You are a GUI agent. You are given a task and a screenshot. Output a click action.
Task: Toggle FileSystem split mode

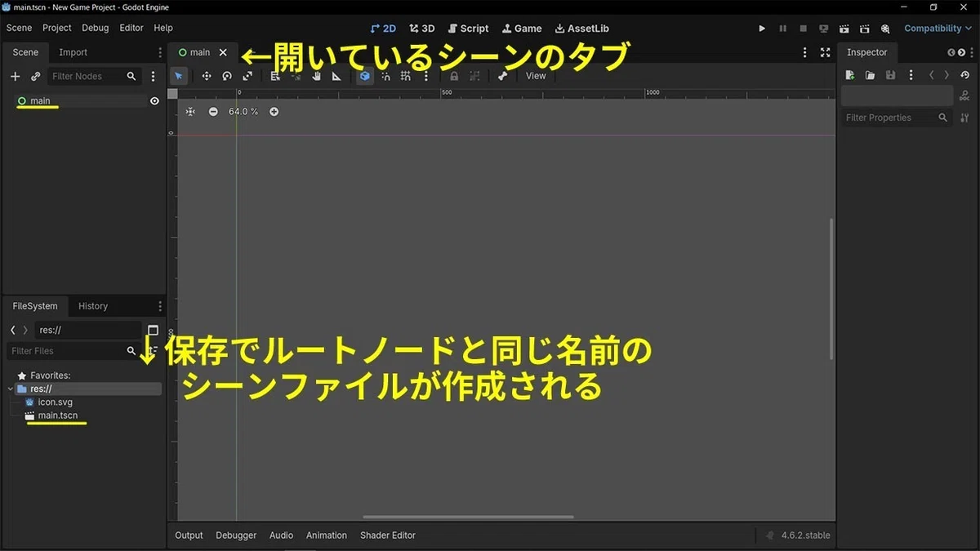point(153,330)
